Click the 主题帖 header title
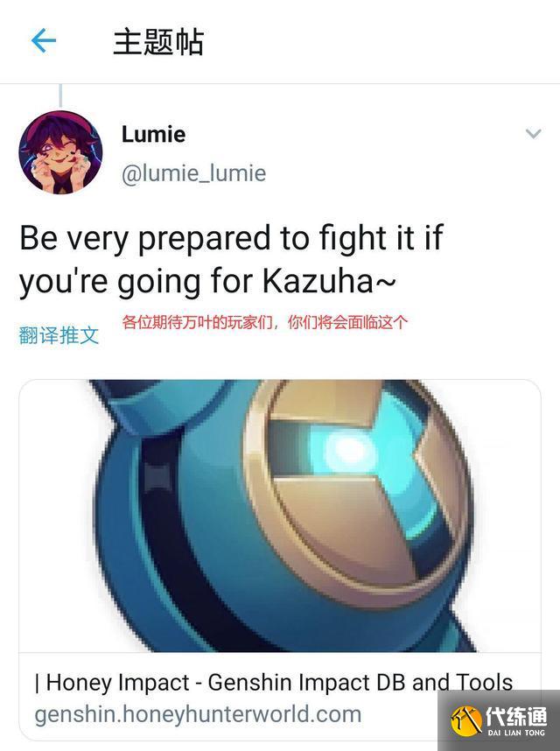This screenshot has width=560, height=751. [158, 42]
